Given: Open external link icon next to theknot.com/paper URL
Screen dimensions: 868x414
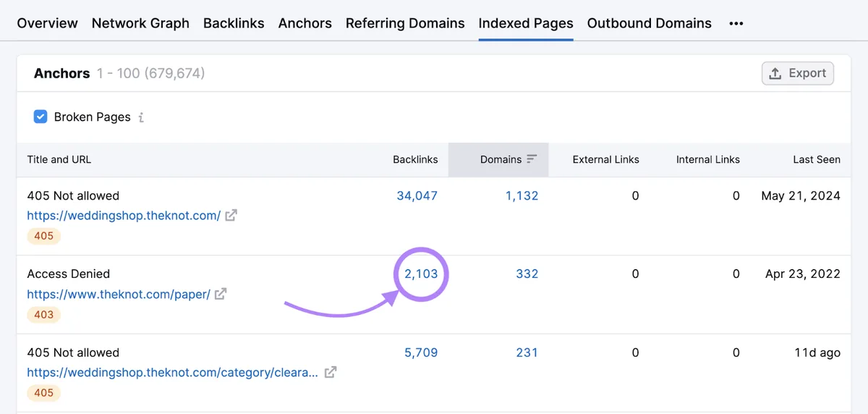Looking at the screenshot, I should (221, 294).
